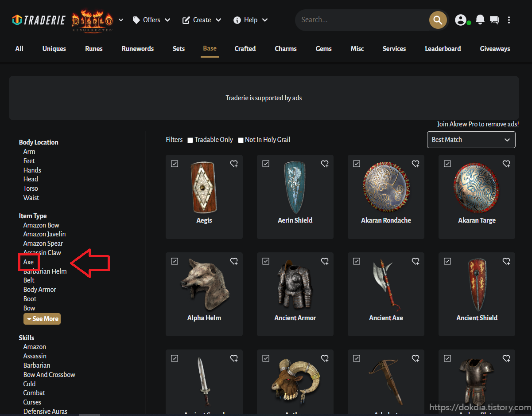Viewport: 532px width, 416px height.
Task: Filter by Bow And Crossbow skills
Action: (x=49, y=375)
